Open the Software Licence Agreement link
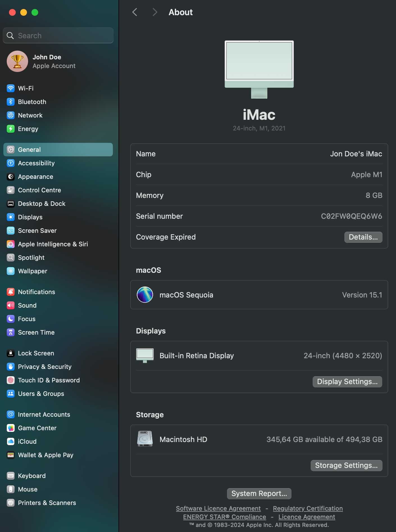The width and height of the screenshot is (396, 532). click(x=218, y=508)
